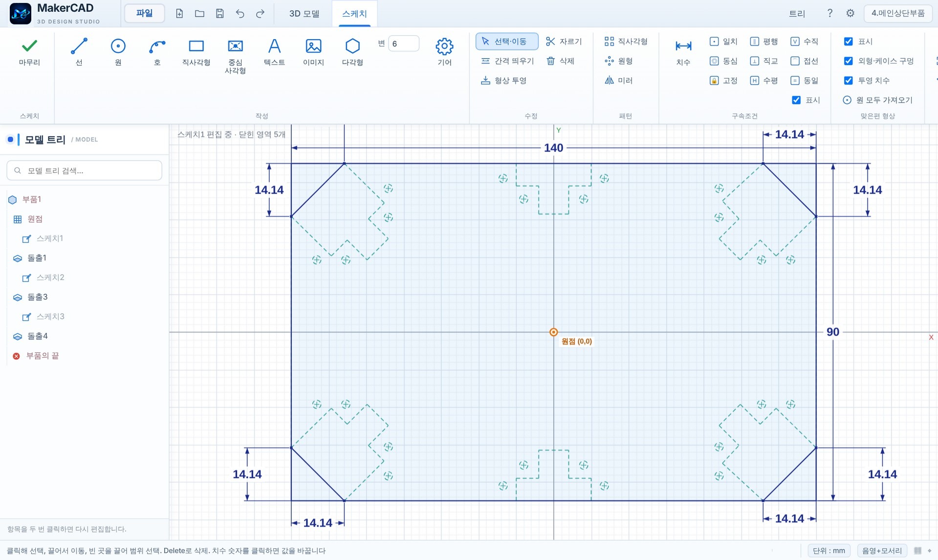The image size is (938, 560).
Task: Choose the center rectangle (중심 사각형) tool
Action: tap(235, 56)
